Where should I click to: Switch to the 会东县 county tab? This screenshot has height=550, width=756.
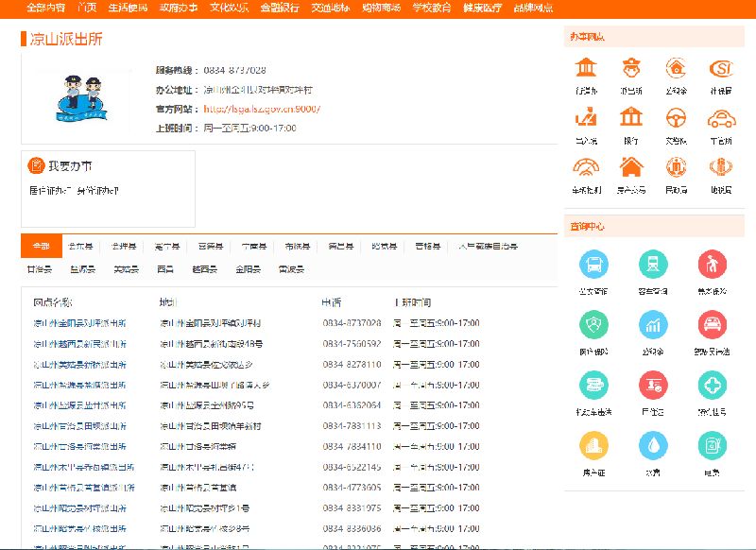(x=80, y=247)
